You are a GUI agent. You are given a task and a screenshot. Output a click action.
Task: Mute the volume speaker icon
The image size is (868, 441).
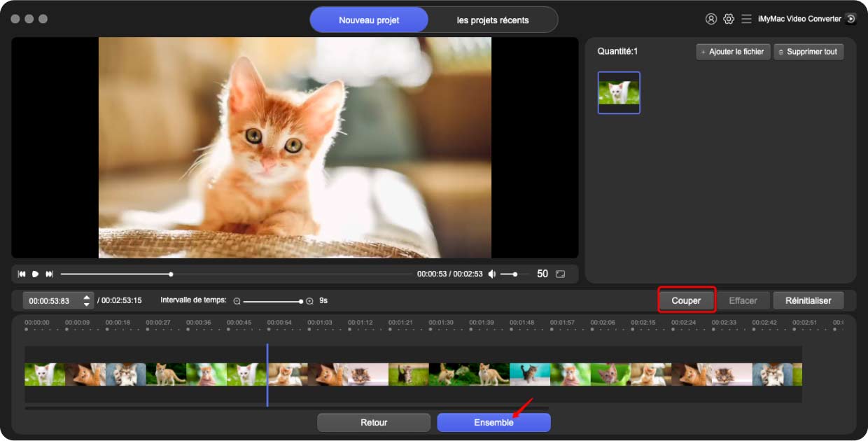tap(492, 274)
